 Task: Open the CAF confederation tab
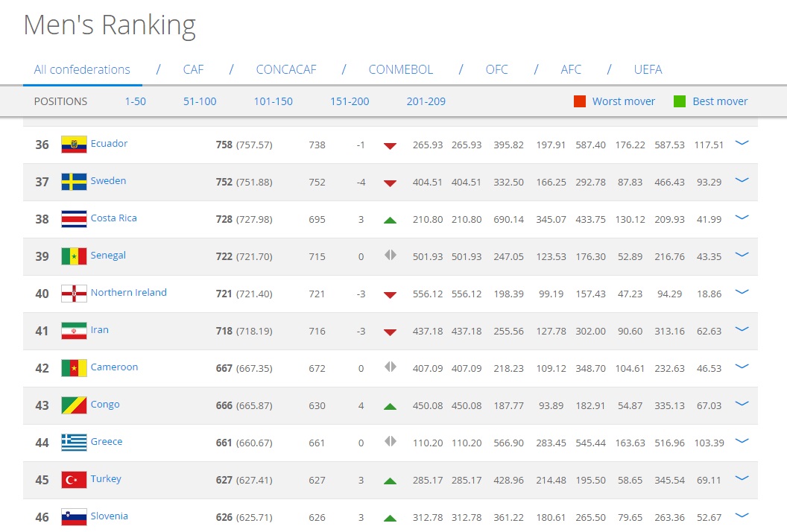pyautogui.click(x=193, y=69)
